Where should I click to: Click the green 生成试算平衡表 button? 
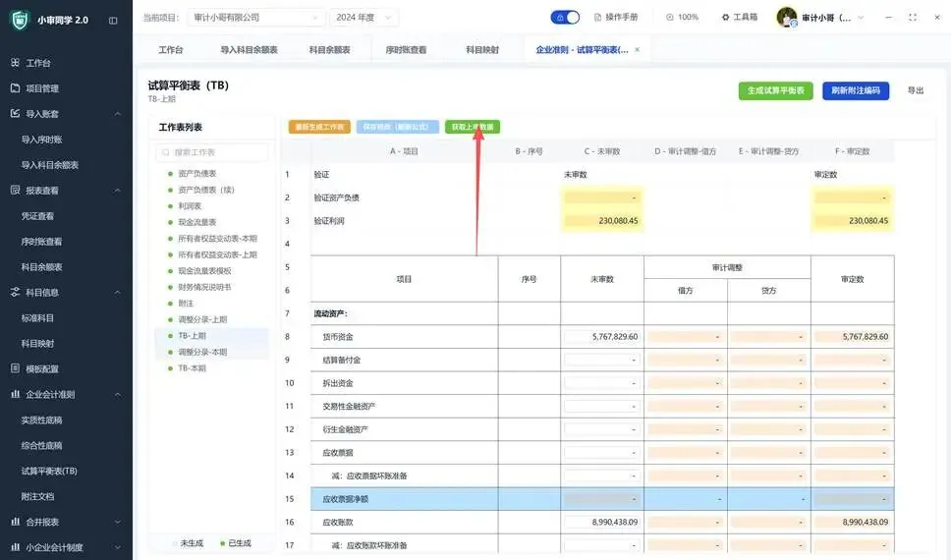point(776,90)
